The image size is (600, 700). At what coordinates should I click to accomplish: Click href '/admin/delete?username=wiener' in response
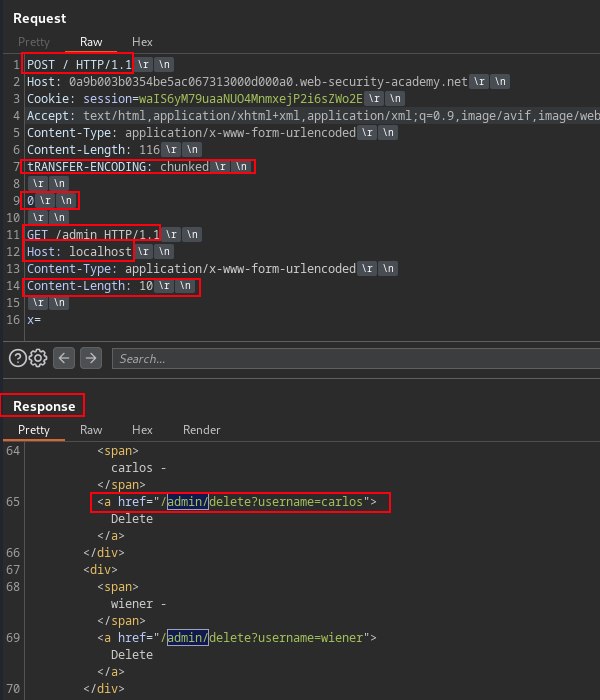[x=237, y=638]
